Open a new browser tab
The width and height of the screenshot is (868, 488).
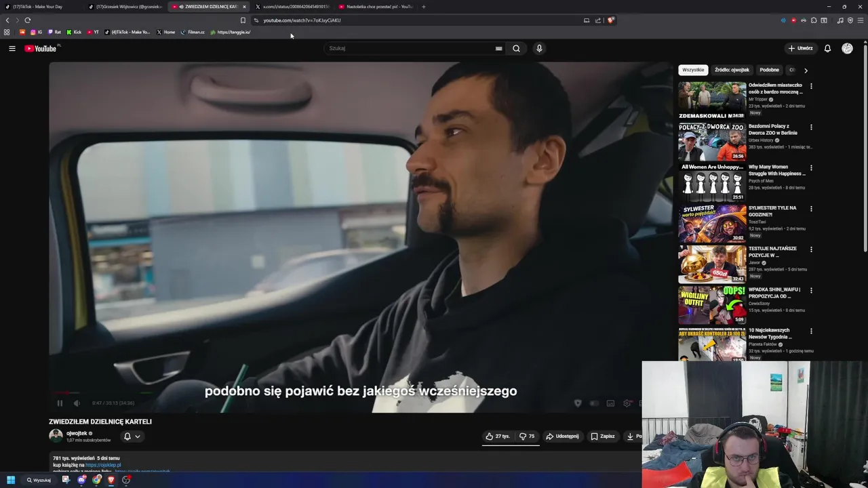423,7
